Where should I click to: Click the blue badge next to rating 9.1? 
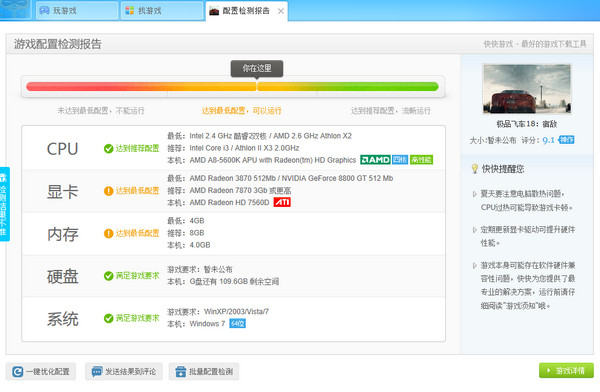pos(566,140)
